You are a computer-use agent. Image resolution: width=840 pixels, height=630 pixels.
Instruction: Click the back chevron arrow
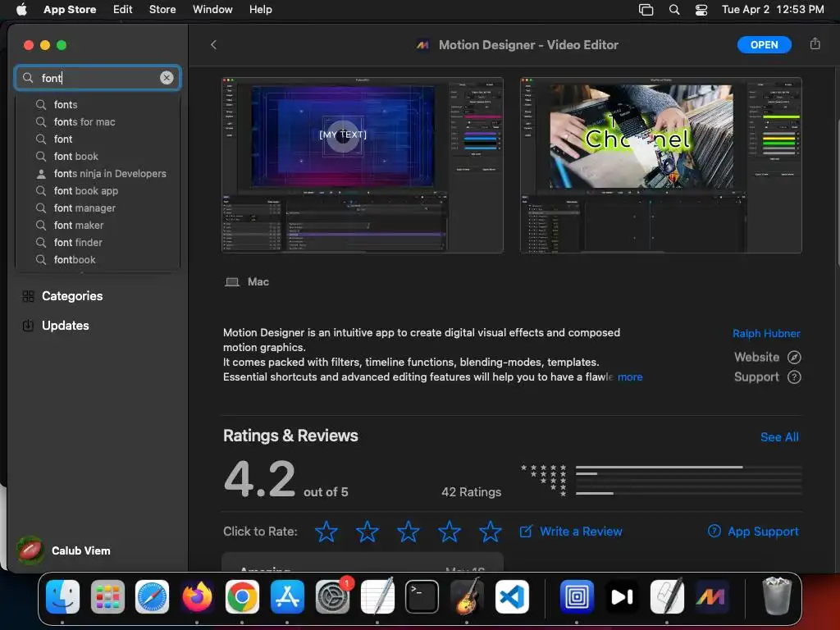tap(213, 45)
